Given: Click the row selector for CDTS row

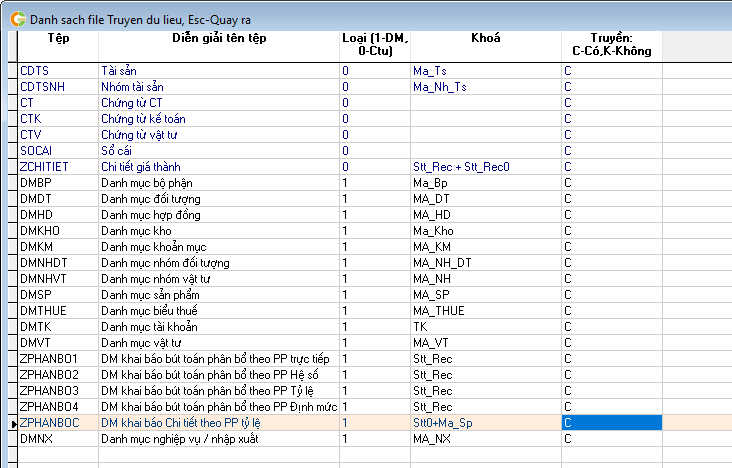Looking at the screenshot, I should (x=13, y=71).
